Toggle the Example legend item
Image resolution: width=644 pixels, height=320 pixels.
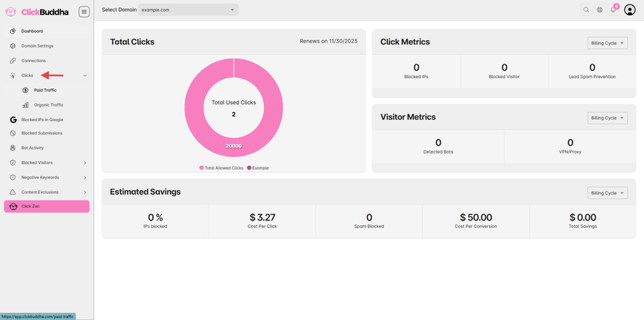tap(258, 168)
